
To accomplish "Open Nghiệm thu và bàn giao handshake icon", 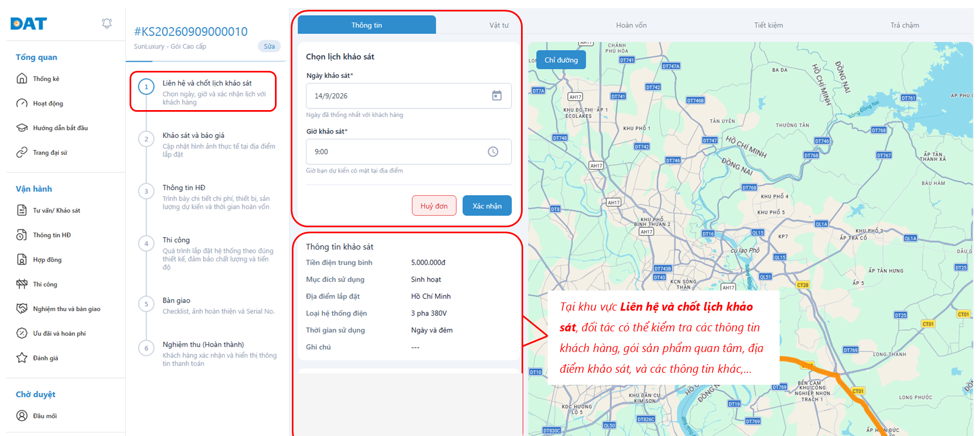I will click(22, 308).
